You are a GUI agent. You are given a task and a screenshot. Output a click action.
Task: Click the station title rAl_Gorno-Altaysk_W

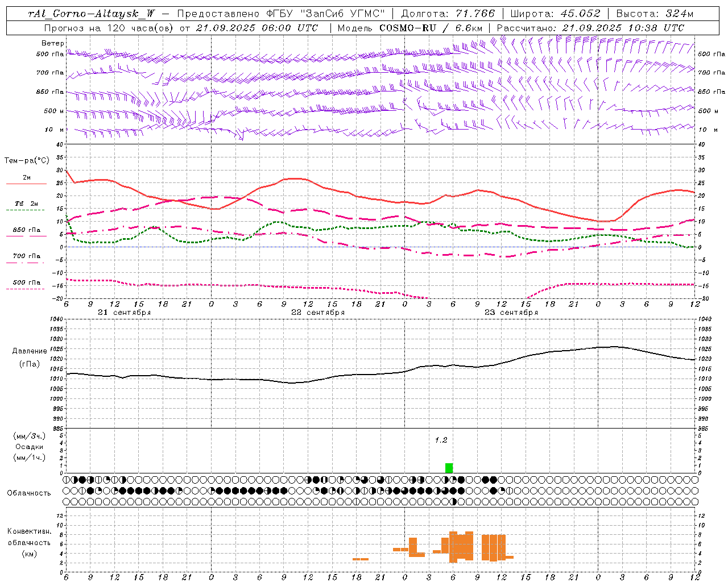(x=92, y=14)
